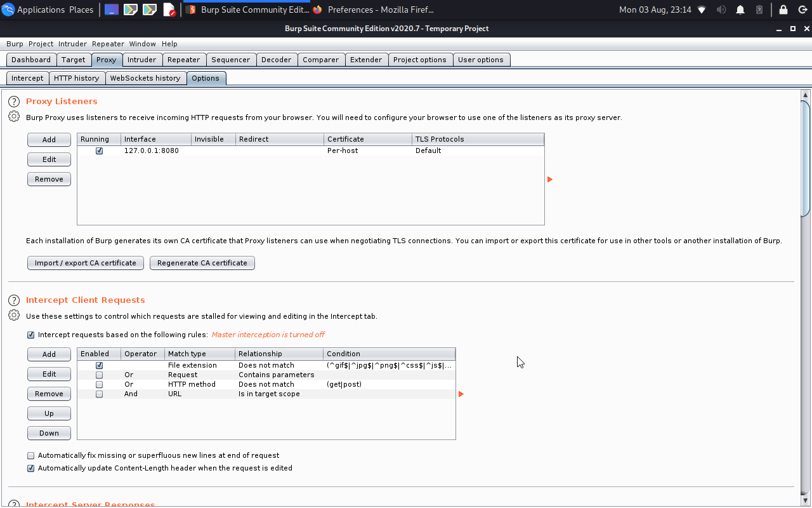Open the notification bell in the system tray
812x508 pixels.
pyautogui.click(x=739, y=10)
